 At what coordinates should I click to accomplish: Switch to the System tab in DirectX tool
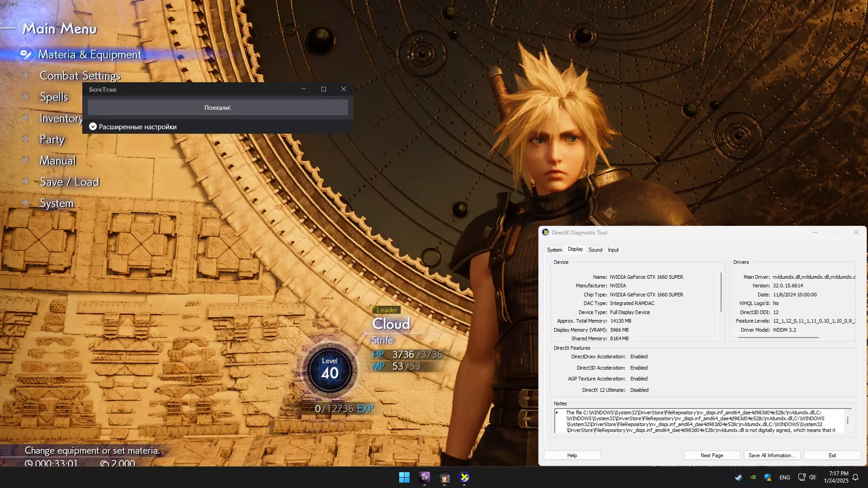(x=554, y=250)
